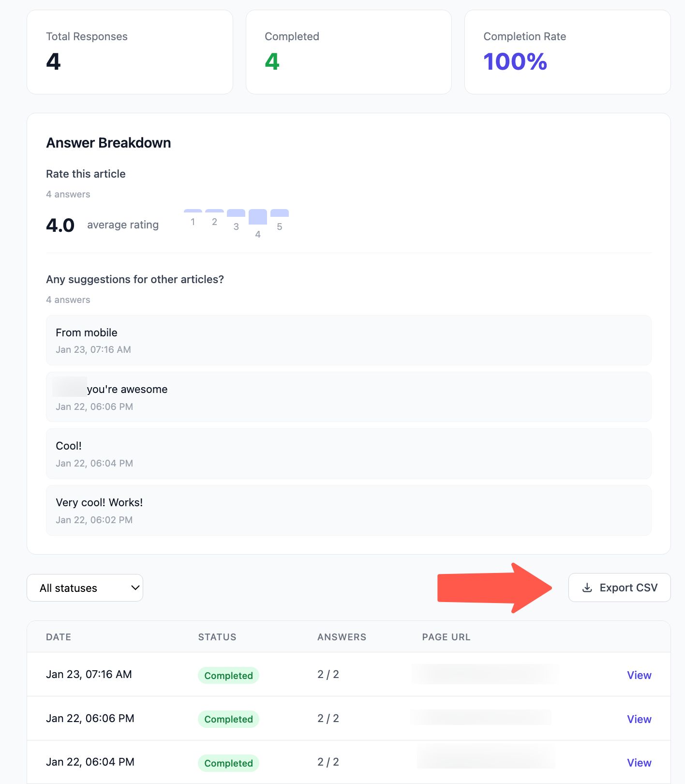The width and height of the screenshot is (685, 784).
Task: Click the rating bar above number 3
Action: pos(236,213)
